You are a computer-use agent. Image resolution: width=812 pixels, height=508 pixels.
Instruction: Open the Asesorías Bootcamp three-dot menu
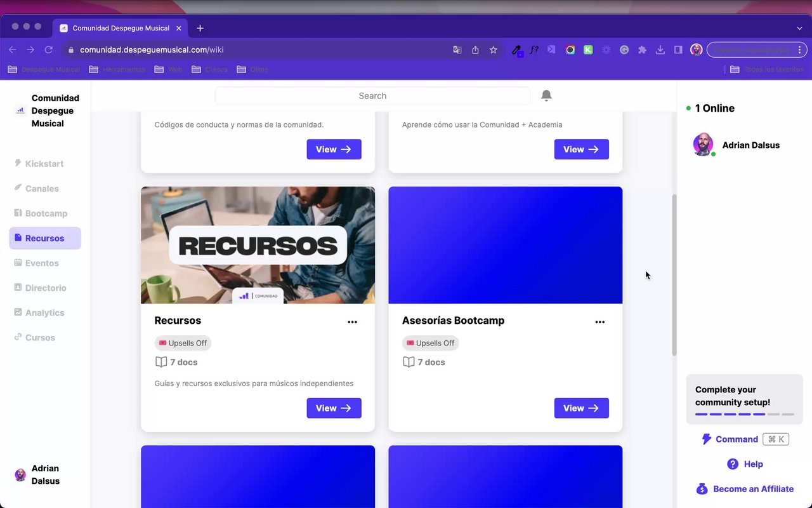(x=599, y=322)
